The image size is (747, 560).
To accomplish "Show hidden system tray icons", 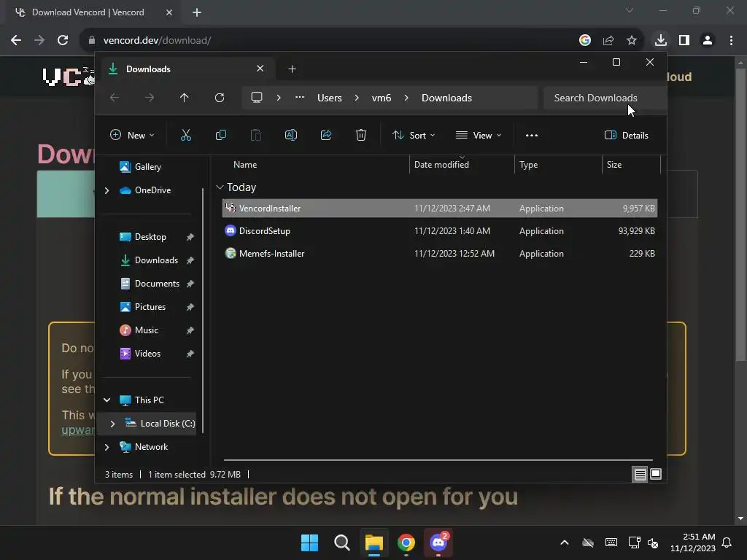I will pyautogui.click(x=565, y=542).
